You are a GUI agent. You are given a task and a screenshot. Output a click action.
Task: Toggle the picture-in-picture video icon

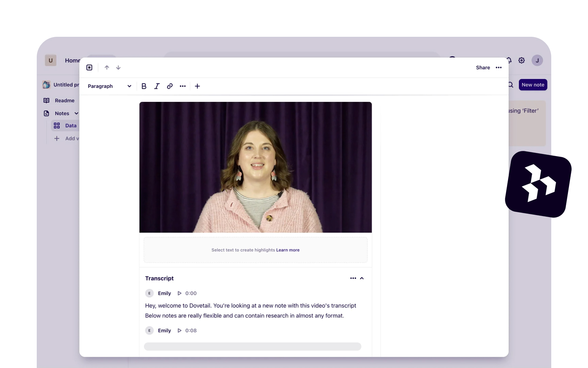pos(89,67)
